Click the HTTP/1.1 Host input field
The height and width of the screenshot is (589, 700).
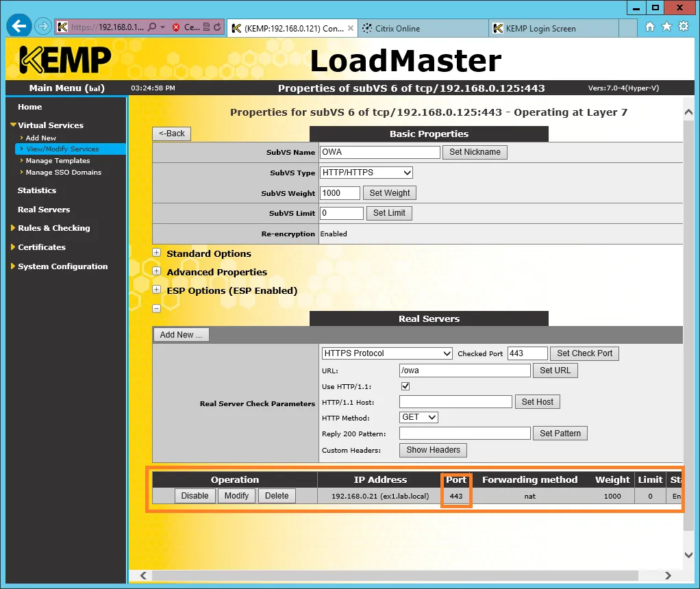(455, 402)
